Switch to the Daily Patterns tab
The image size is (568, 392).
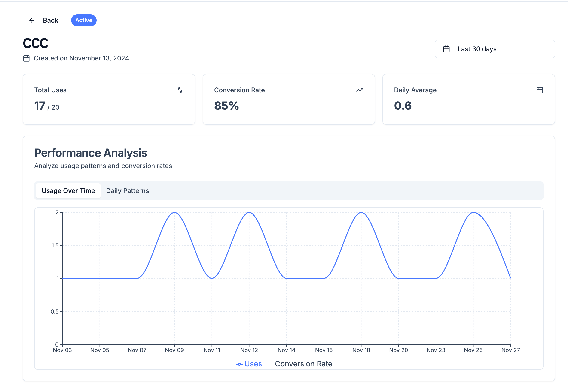pyautogui.click(x=127, y=191)
